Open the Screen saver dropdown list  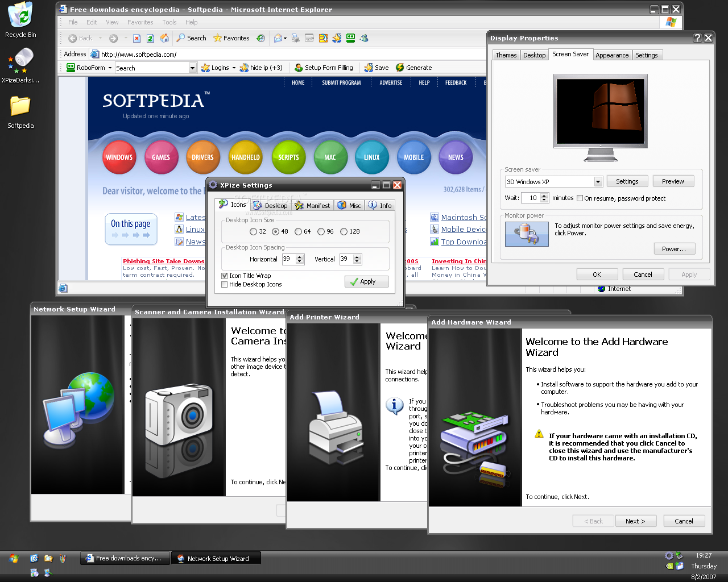click(x=598, y=182)
